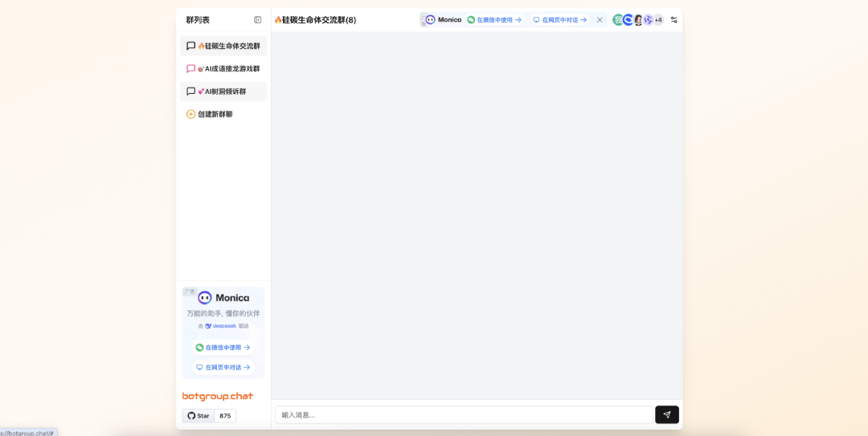This screenshot has height=436, width=868.
Task: Click the send message paper-plane button
Action: point(667,415)
